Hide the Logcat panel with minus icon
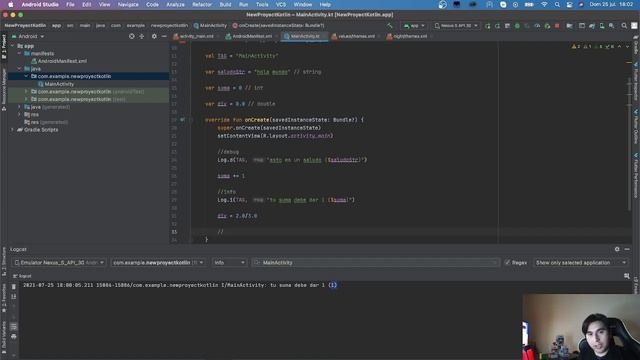Image resolution: width=640 pixels, height=360 pixels. click(627, 249)
